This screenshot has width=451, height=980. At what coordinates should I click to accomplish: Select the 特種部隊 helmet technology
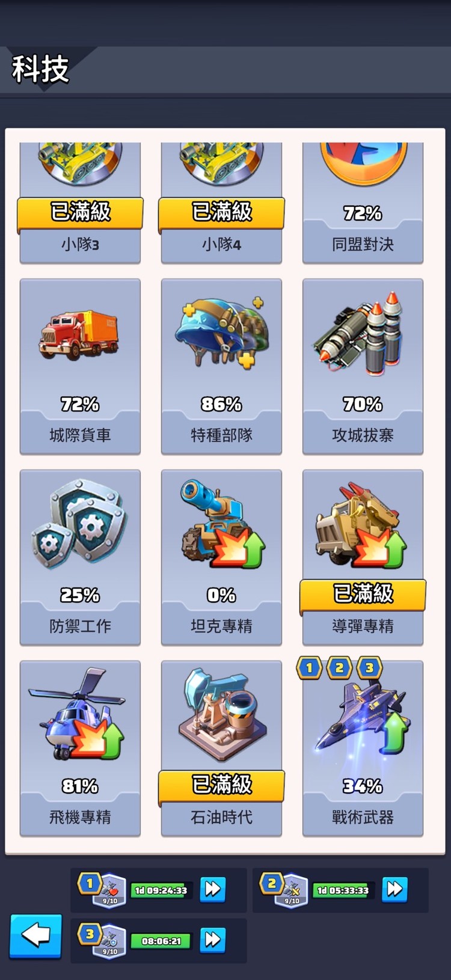click(221, 366)
